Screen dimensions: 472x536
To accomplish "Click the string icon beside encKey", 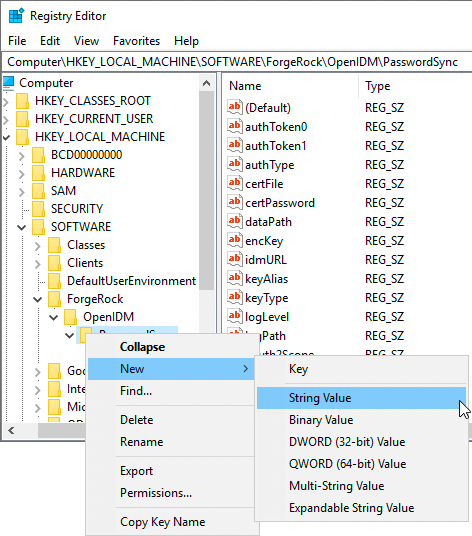I will 235,240.
